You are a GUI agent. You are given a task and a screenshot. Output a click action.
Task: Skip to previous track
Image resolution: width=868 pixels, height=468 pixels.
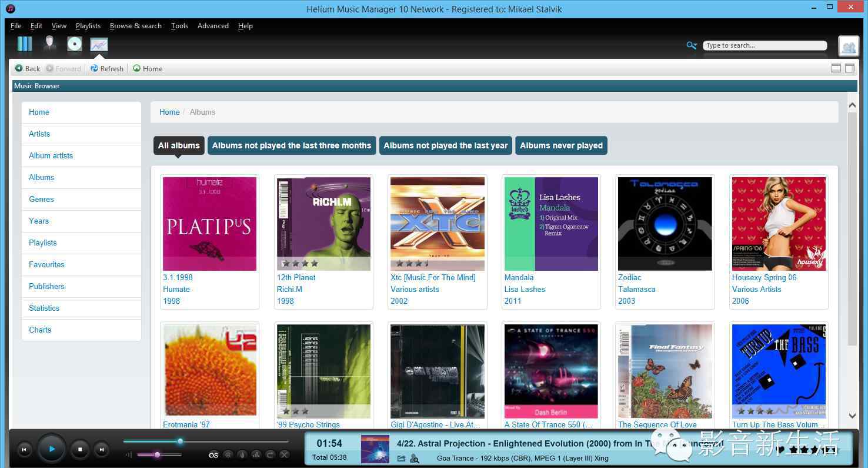click(x=24, y=450)
